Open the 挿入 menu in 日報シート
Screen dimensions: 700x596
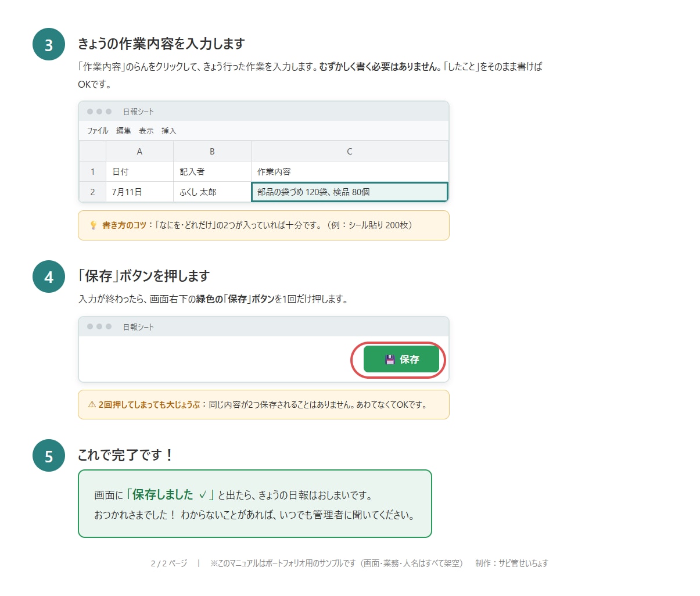coord(169,131)
